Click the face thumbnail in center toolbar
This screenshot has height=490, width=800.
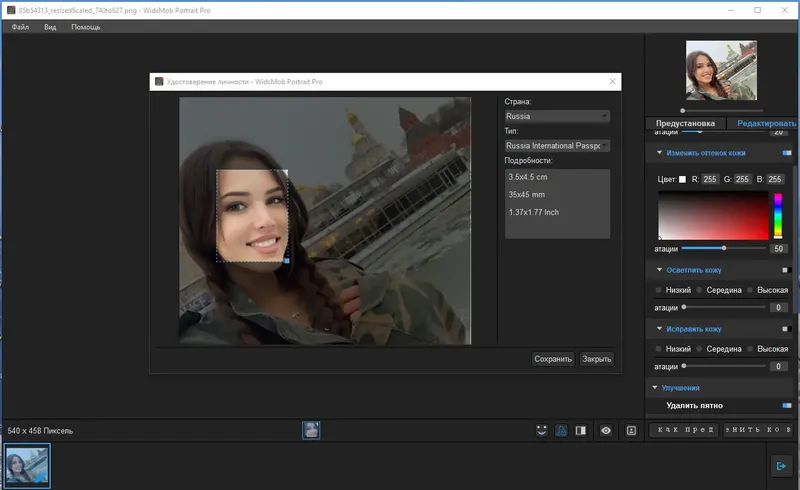point(312,430)
